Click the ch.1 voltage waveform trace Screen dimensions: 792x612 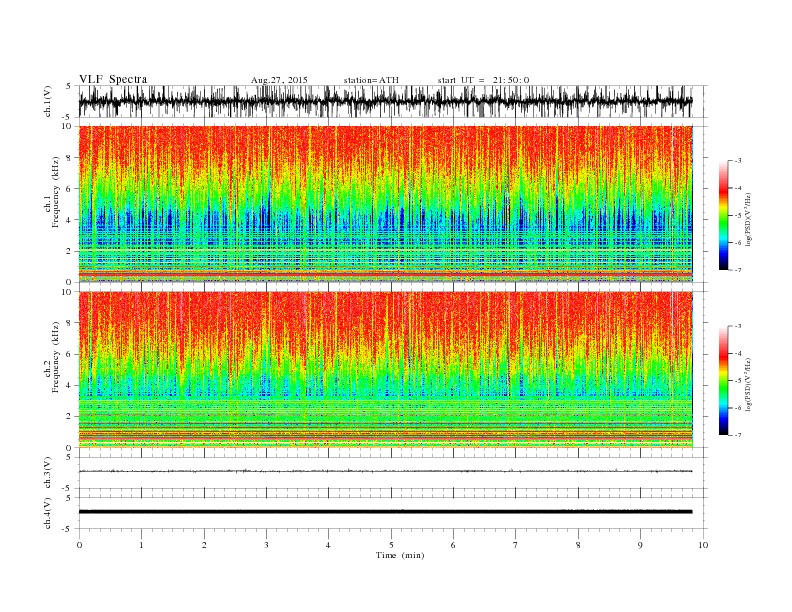point(385,101)
